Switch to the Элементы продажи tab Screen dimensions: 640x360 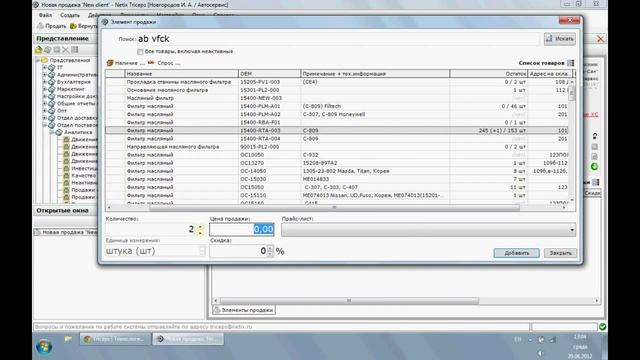tap(243, 310)
